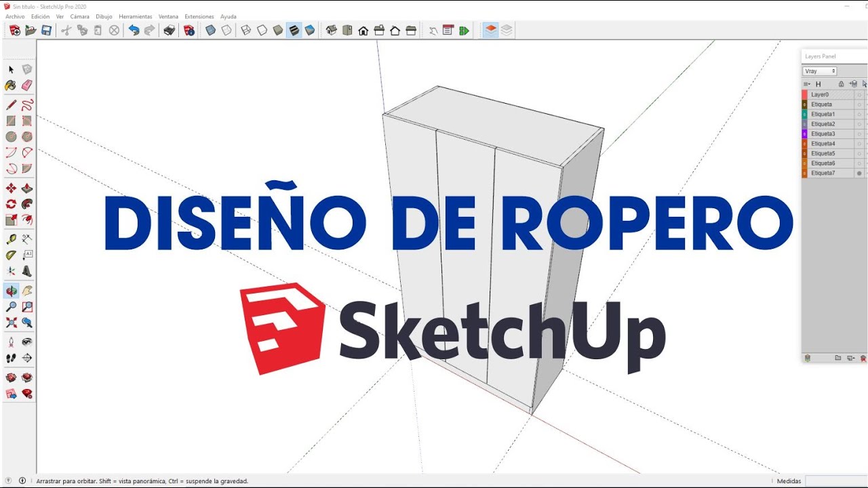Click the info icon in status bar
Viewport: 868px width, 488px height.
pos(22,481)
